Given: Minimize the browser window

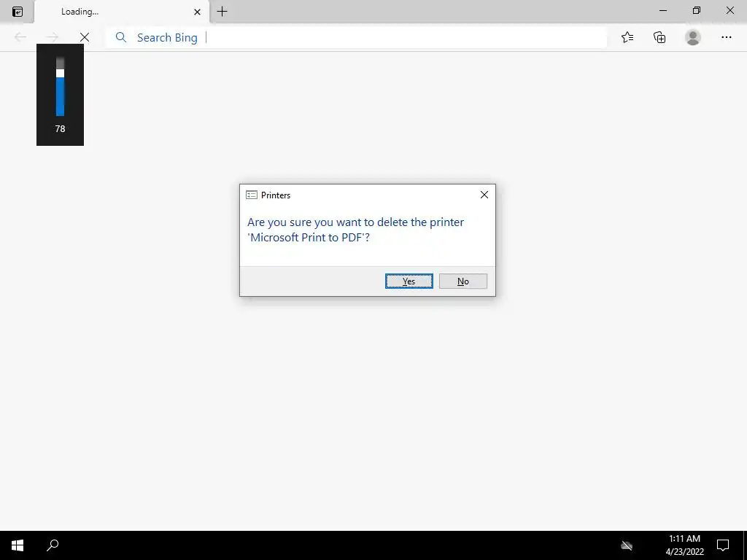Looking at the screenshot, I should [663, 10].
